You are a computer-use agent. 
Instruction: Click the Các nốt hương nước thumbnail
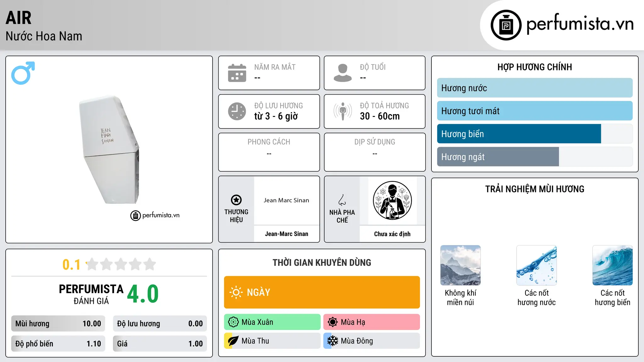click(536, 265)
